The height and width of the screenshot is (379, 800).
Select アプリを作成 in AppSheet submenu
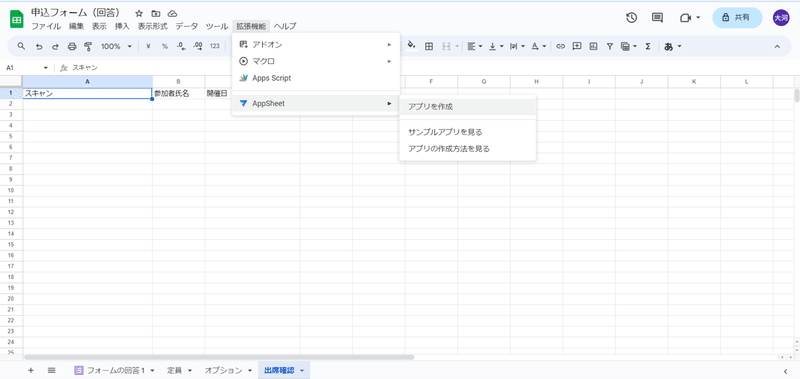pos(468,107)
